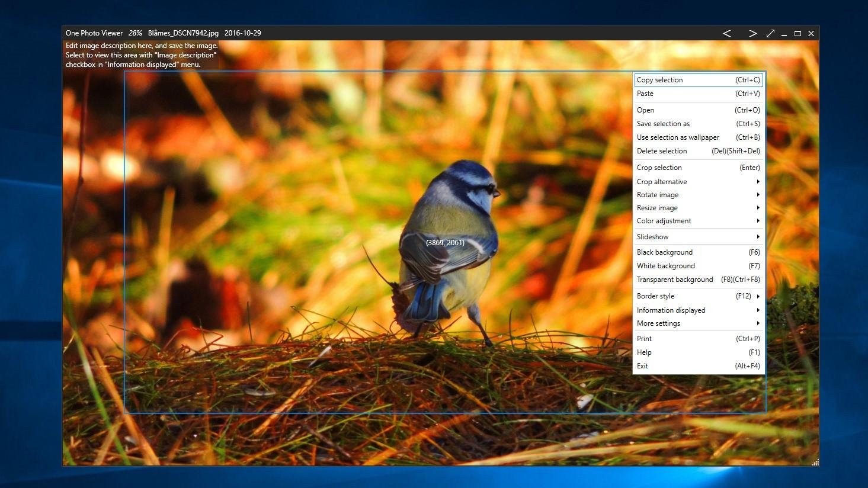Screen dimensions: 868x488
Task: Expand the Rotate image submenu
Action: (x=658, y=194)
